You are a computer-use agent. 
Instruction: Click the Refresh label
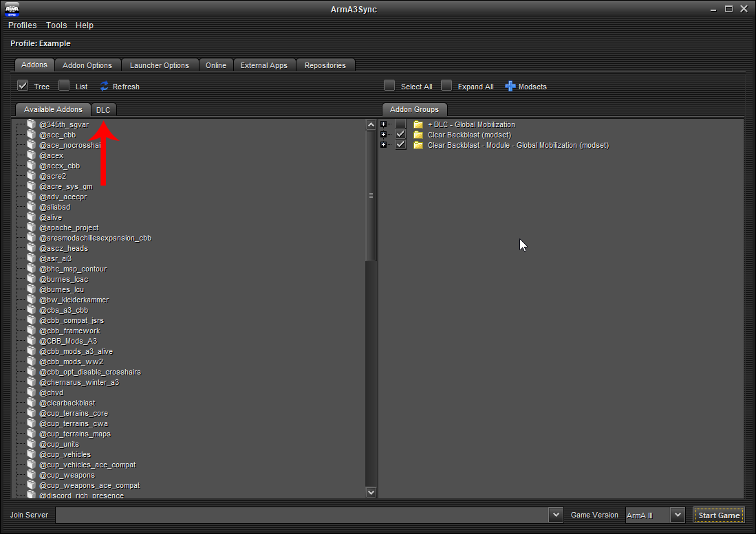[x=126, y=87]
